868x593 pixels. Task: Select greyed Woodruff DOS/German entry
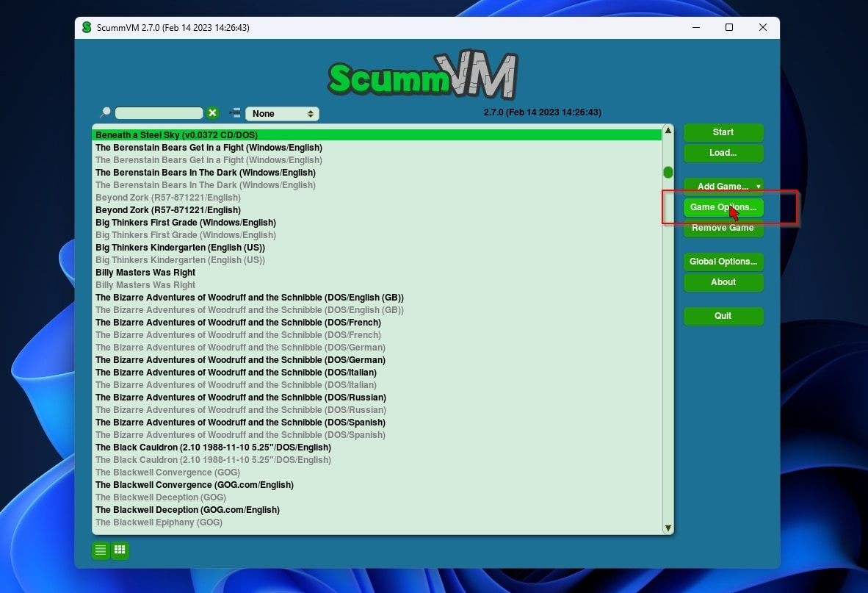click(377, 347)
